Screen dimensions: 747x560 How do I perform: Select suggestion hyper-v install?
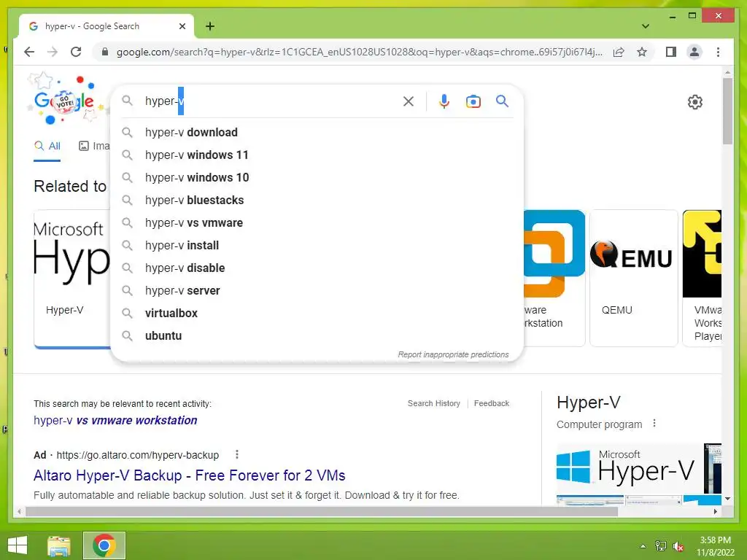[317, 245]
